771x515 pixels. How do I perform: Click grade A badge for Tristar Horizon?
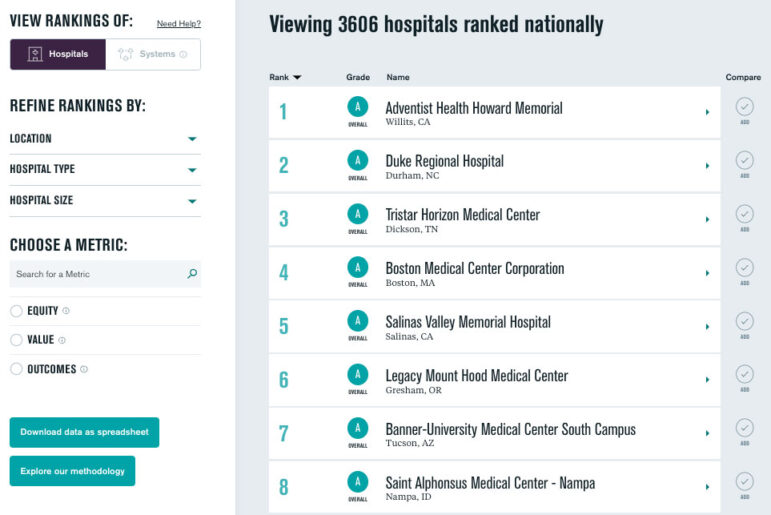(357, 214)
